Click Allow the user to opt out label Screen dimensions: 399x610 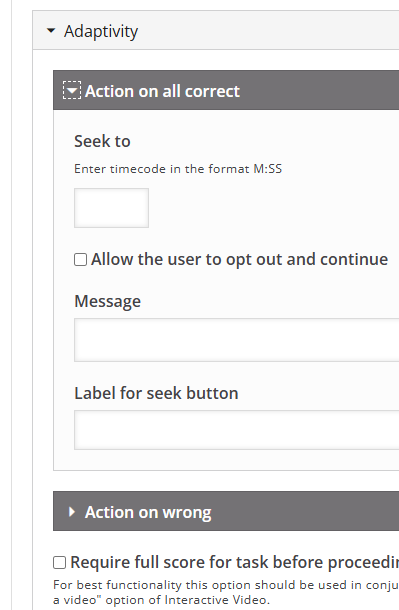coord(239,259)
